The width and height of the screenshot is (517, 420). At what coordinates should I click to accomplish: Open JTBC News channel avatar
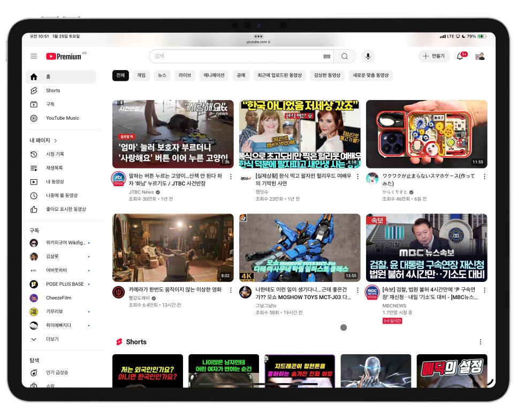(119, 179)
